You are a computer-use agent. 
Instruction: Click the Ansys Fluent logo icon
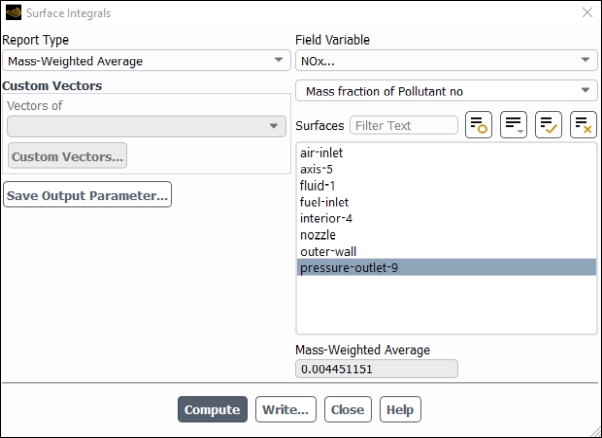(13, 13)
